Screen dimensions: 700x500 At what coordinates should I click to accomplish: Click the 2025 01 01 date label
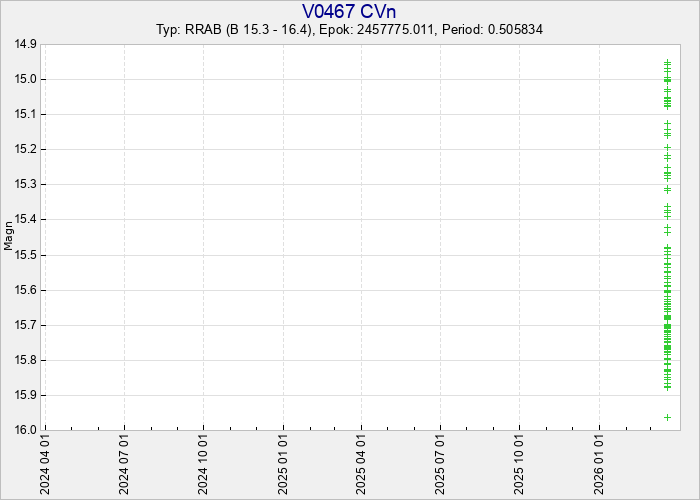[283, 463]
